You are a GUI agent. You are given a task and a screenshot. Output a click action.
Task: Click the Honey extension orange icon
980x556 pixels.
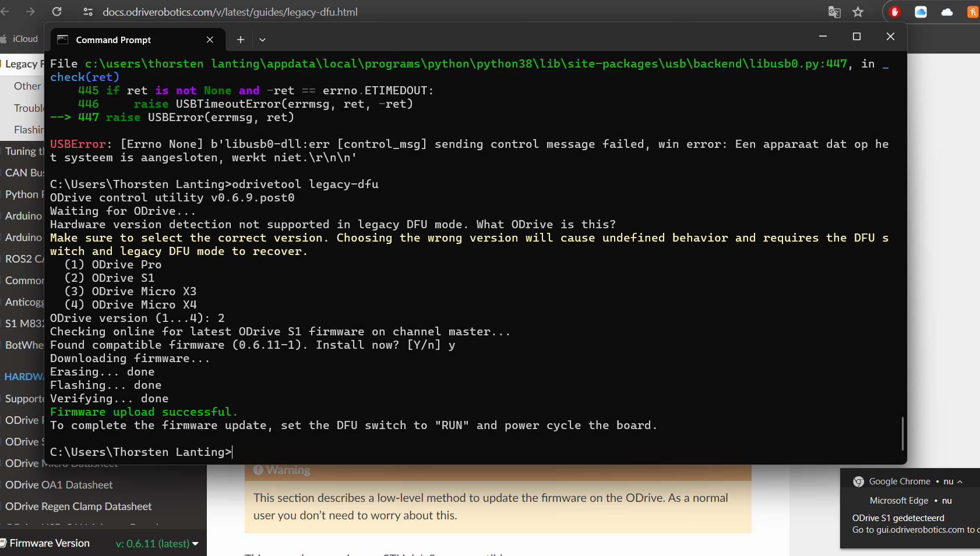tap(972, 12)
